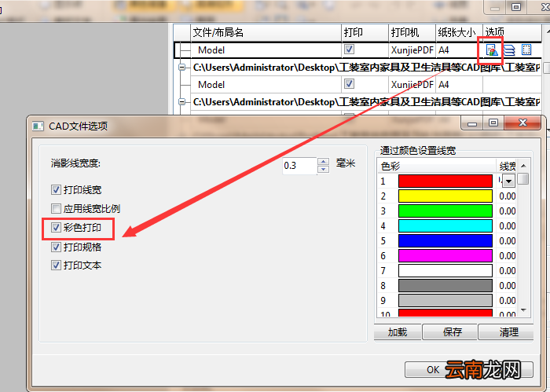The height and width of the screenshot is (392, 550).
Task: Maximize the CAD文件选项 dialog
Action: point(493,123)
